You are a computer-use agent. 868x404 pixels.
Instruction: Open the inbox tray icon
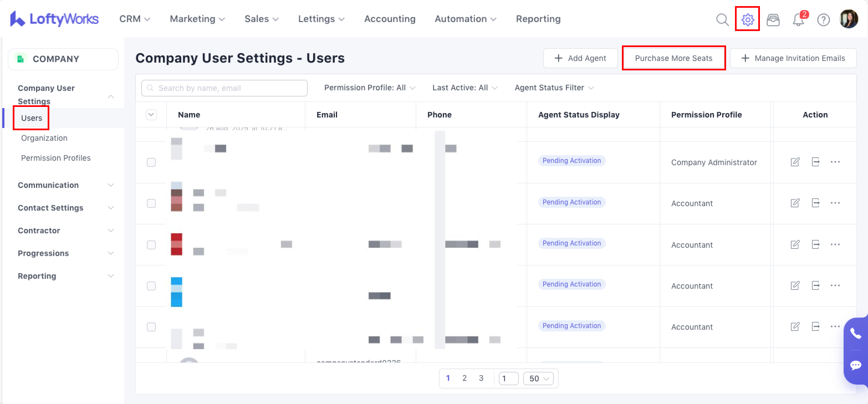(x=773, y=20)
